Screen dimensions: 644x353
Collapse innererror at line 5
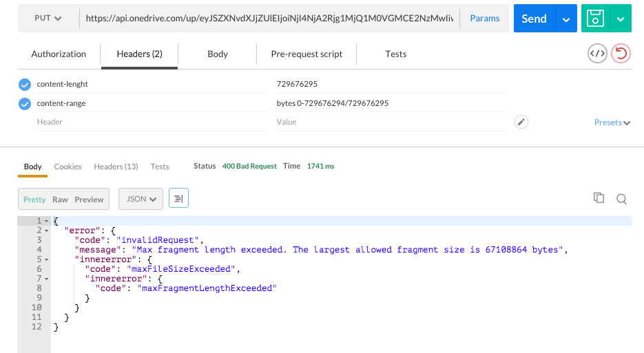click(x=46, y=260)
